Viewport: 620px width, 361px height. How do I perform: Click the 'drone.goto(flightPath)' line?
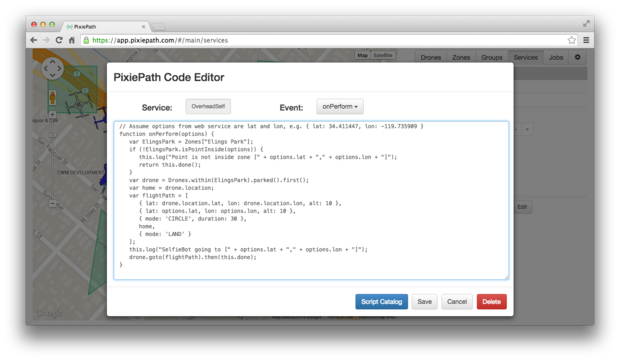(x=193, y=257)
